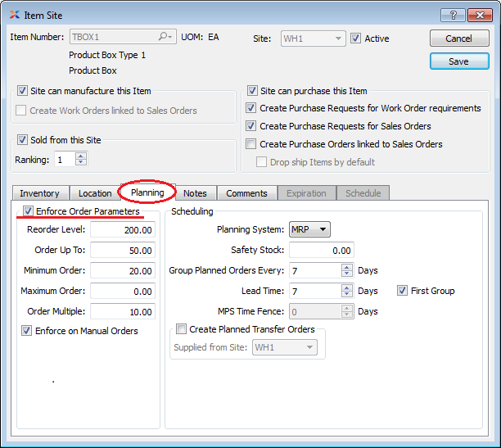The image size is (501, 448).
Task: Toggle the Active checkbox
Action: pyautogui.click(x=355, y=38)
